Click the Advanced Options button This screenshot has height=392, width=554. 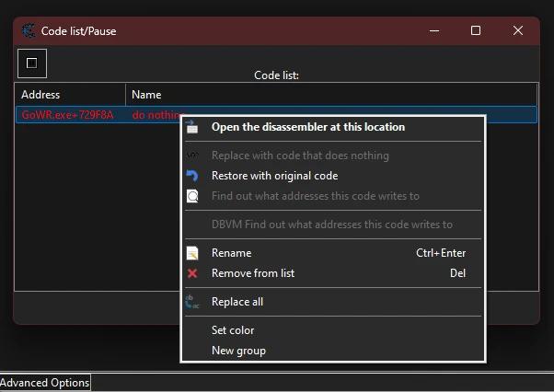click(x=45, y=383)
